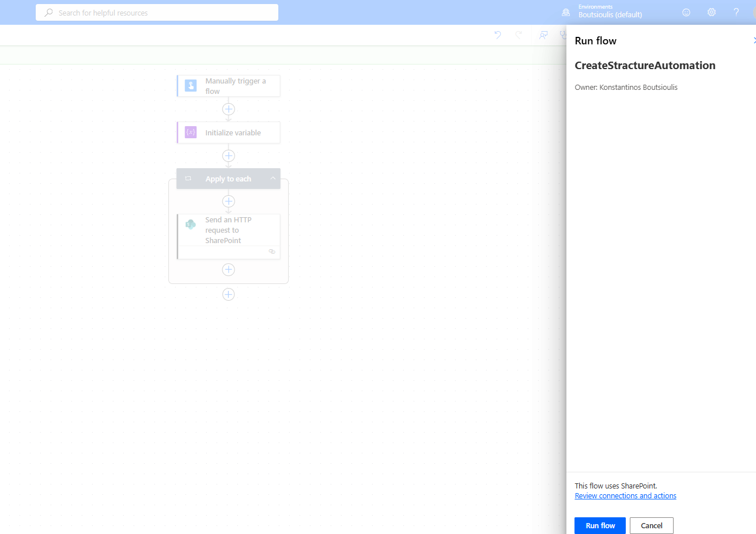Cancel the Run flow panel

(x=651, y=525)
